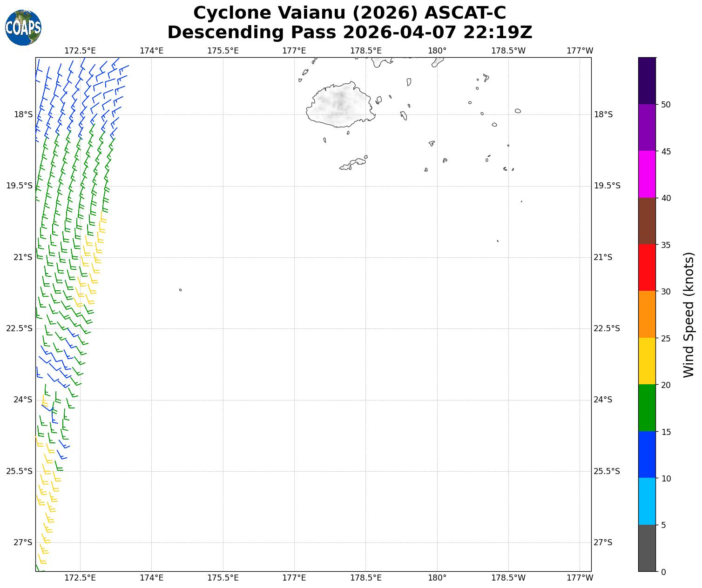The height and width of the screenshot is (588, 702).
Task: Select the light blue 5–10 knot band
Action: (x=647, y=501)
